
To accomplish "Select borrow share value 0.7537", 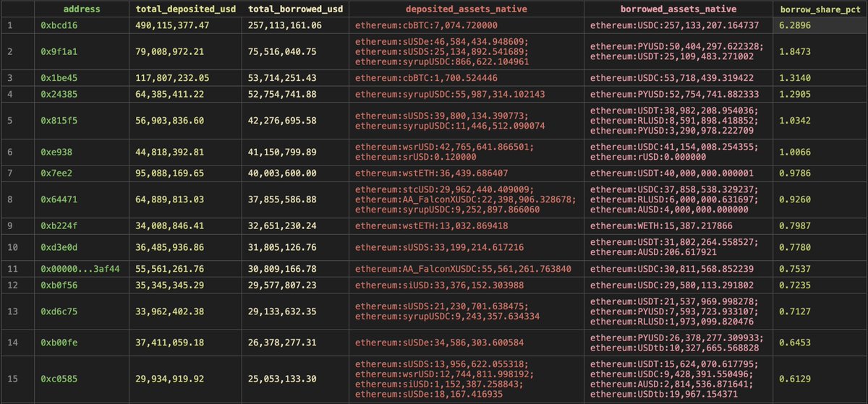I will tap(794, 268).
